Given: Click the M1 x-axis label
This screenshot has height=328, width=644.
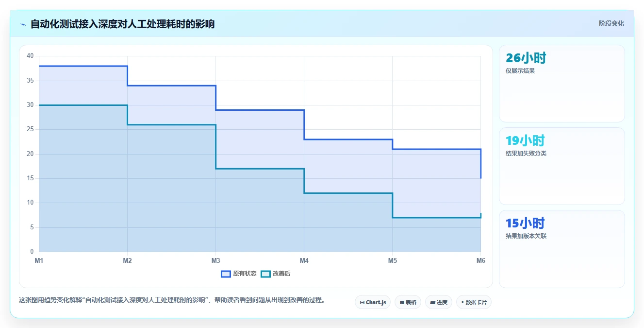Looking at the screenshot, I should coord(39,261).
